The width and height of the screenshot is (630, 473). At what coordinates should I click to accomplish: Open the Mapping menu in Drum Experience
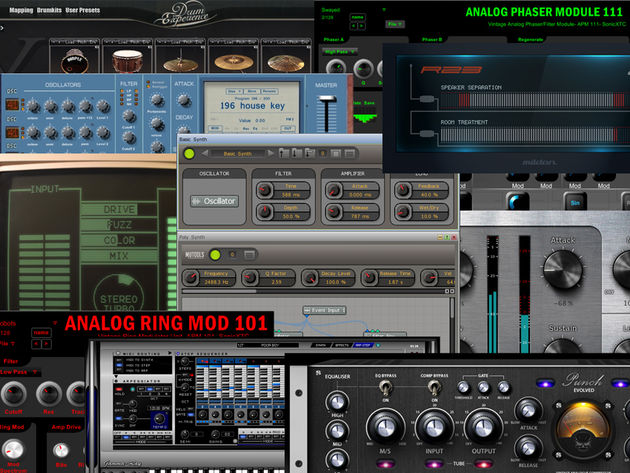21,10
